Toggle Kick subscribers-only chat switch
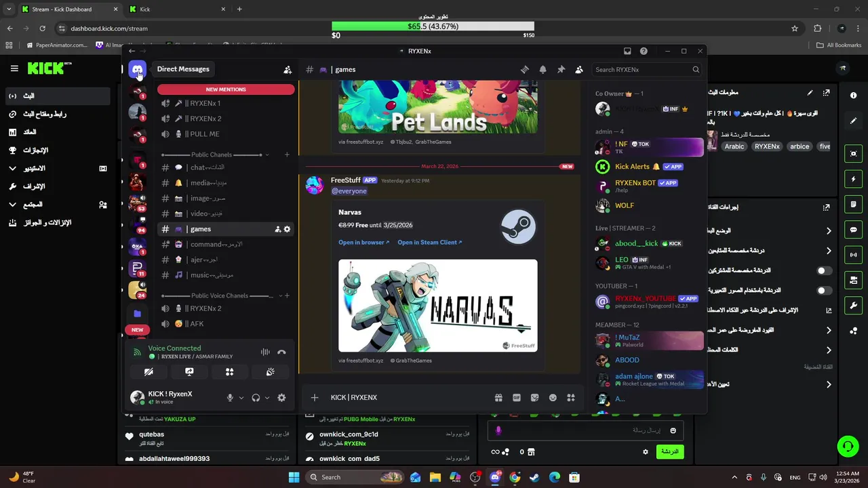 tap(825, 270)
